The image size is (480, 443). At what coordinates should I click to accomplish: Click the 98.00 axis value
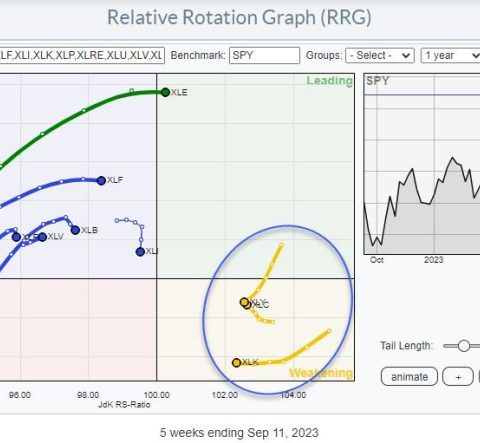[x=88, y=395]
